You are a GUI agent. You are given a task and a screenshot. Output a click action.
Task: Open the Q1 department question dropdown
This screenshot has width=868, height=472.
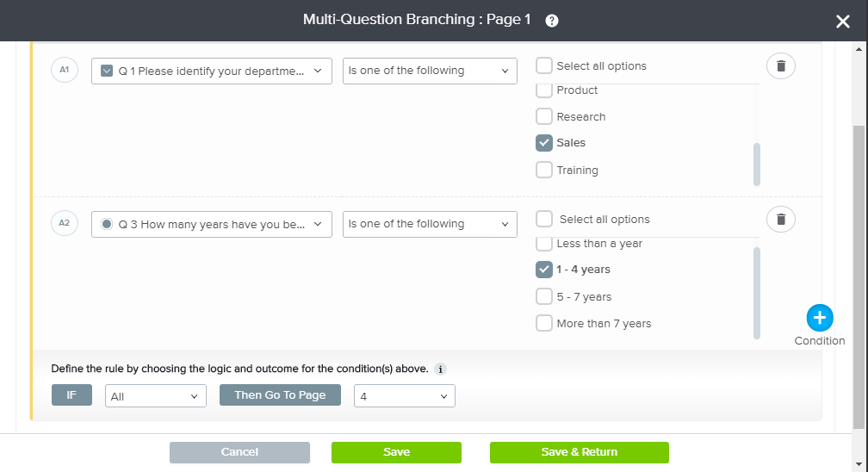point(212,71)
